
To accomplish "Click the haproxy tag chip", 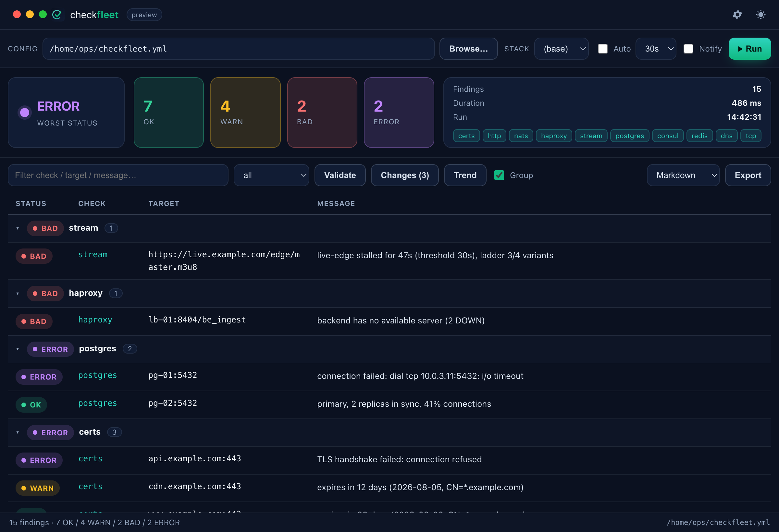I will (554, 136).
